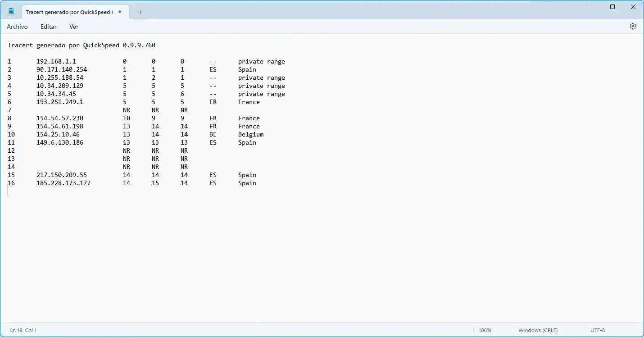Click IP address 193.251.249.1

click(60, 102)
